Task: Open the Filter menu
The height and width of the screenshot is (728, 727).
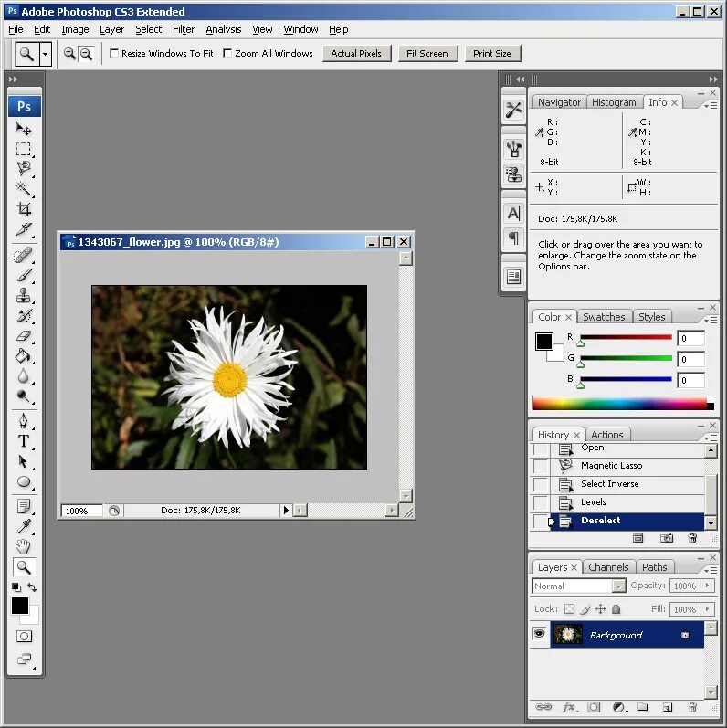Action: 184,29
